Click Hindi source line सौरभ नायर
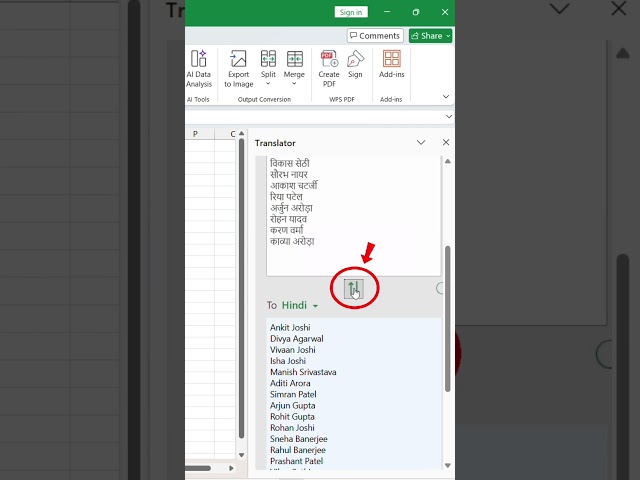Viewport: 640px width, 480px height. pos(289,174)
